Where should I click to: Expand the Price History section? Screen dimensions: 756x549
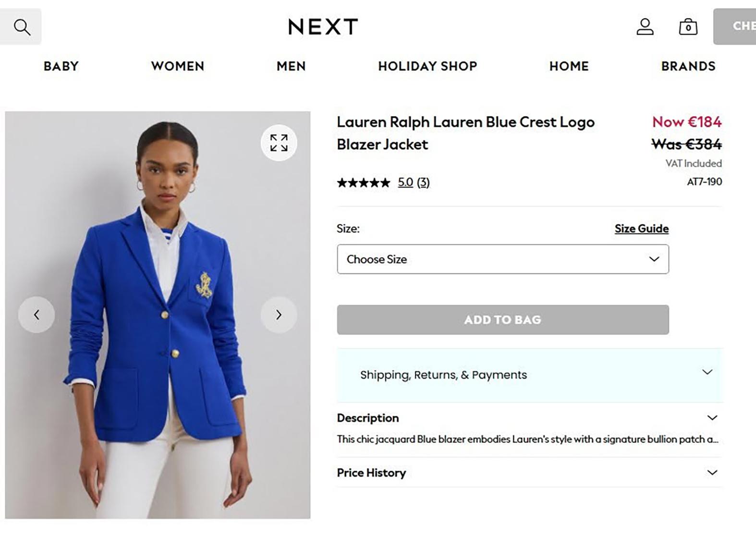coord(529,473)
